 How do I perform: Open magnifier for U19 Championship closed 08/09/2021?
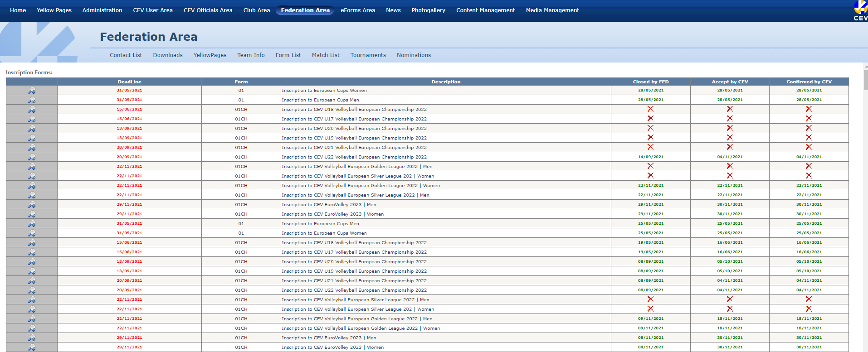(32, 271)
